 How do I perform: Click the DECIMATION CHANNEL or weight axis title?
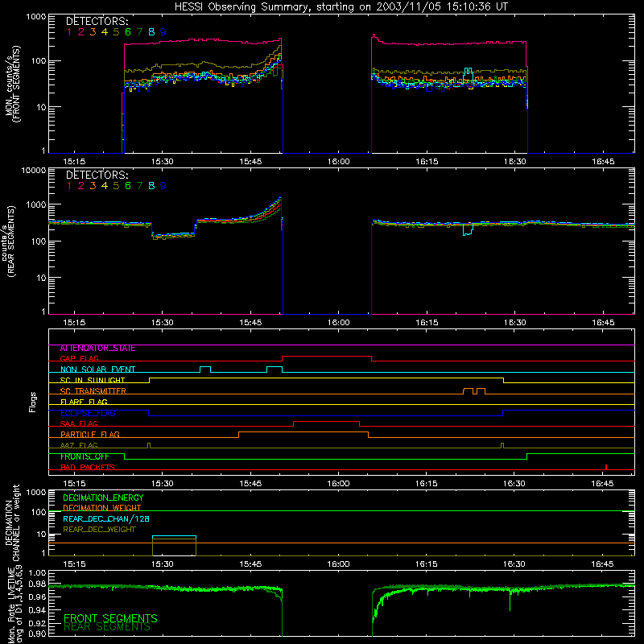point(12,523)
